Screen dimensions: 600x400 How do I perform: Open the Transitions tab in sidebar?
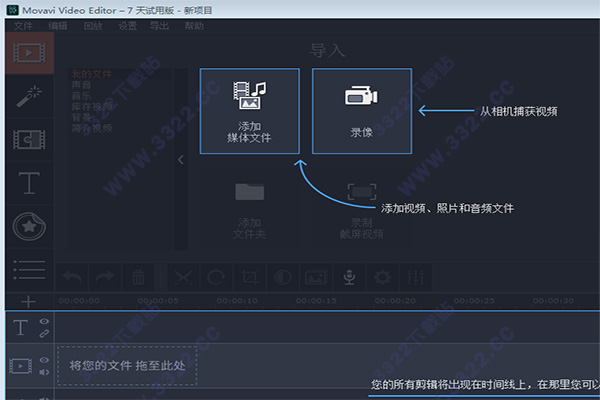point(29,140)
